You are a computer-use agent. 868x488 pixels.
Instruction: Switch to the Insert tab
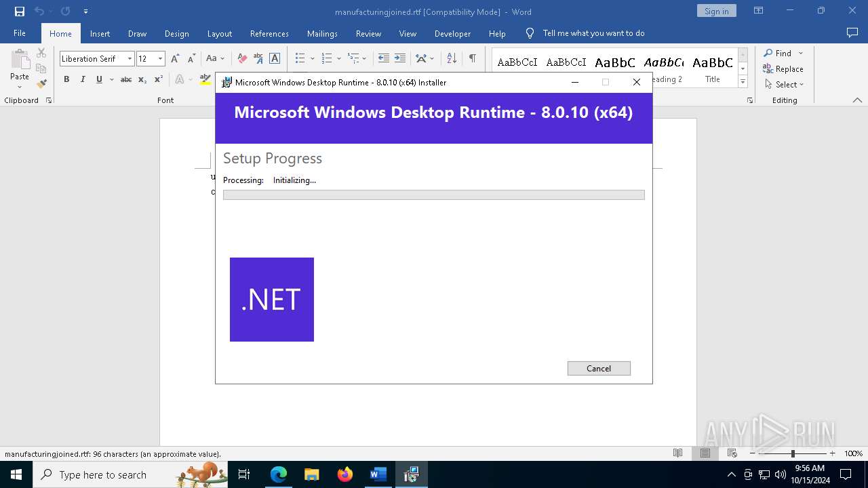tap(100, 33)
